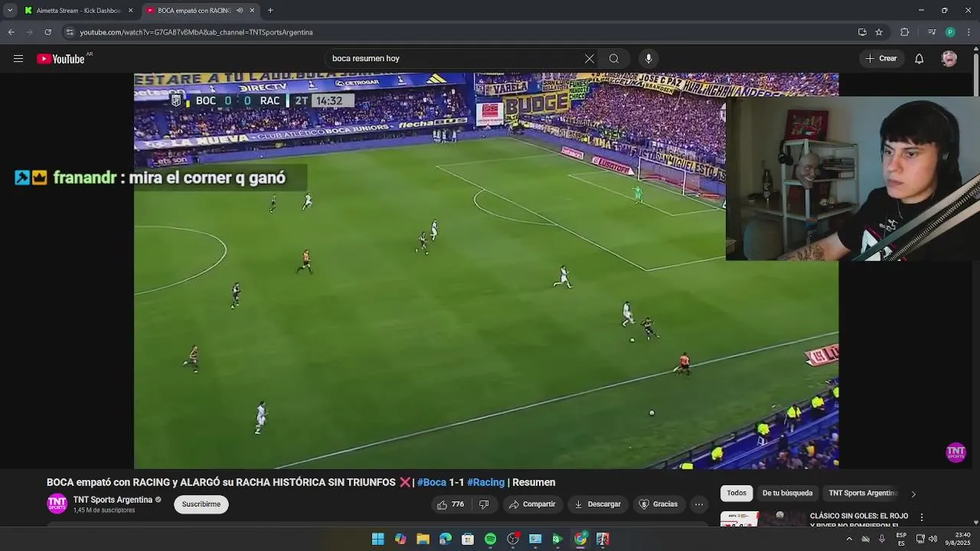Open Microsoft Edge from the taskbar

(445, 539)
